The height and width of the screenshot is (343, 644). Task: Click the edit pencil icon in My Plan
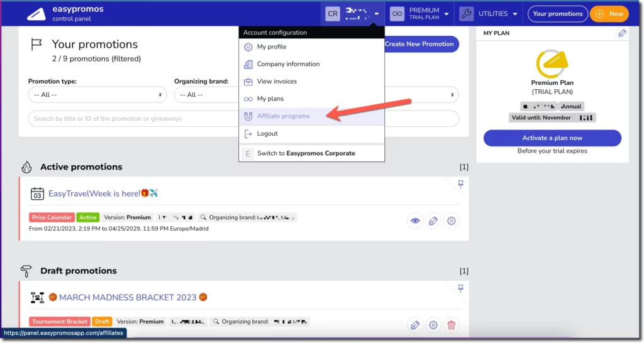[x=622, y=33]
